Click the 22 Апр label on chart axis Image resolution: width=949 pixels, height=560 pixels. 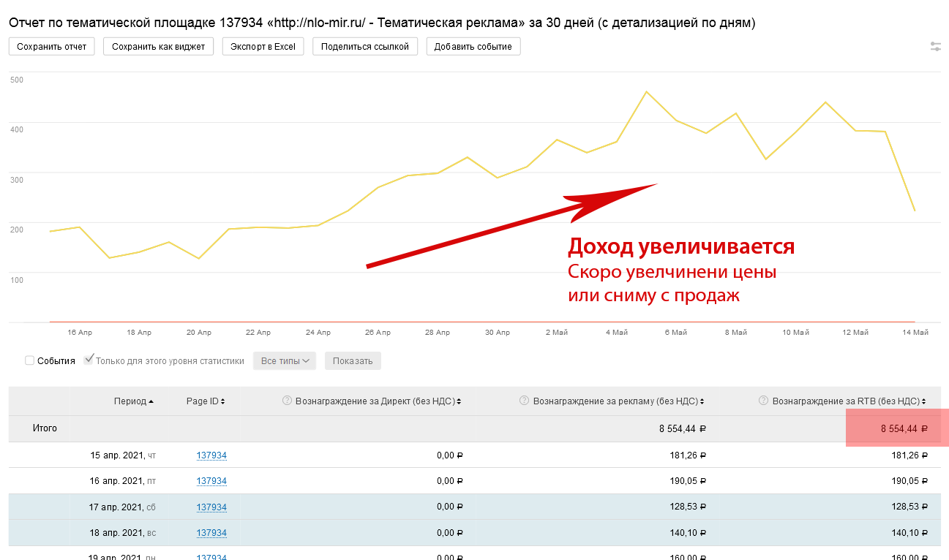click(258, 333)
